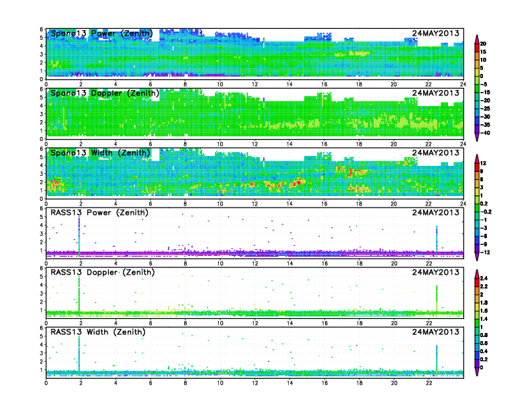This screenshot has width=532, height=411.
Task: Click the RASS13 Power (Zenith) title
Action: pyautogui.click(x=99, y=212)
